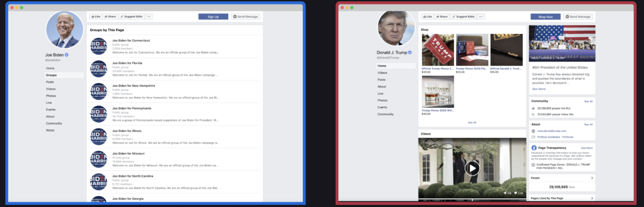
Task: Click Suggest Edits on Joe Biden page
Action: point(131,16)
